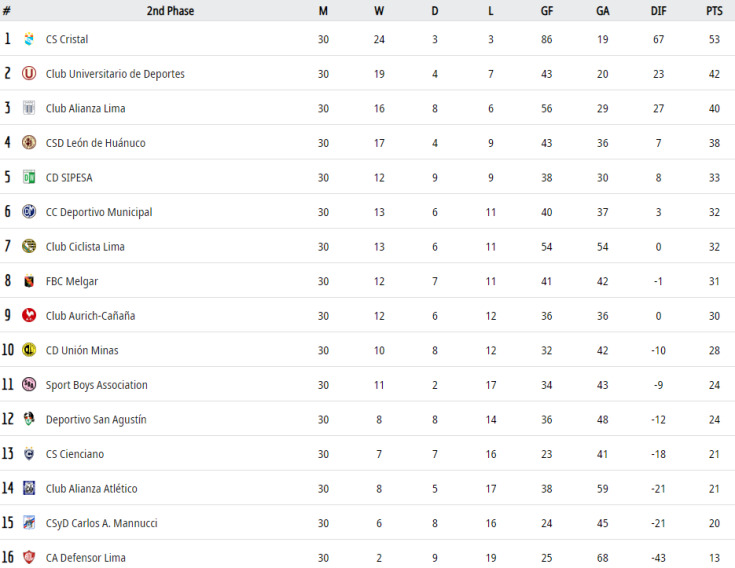This screenshot has width=735, height=568.
Task: Sort table by PTS column header
Action: [x=714, y=11]
